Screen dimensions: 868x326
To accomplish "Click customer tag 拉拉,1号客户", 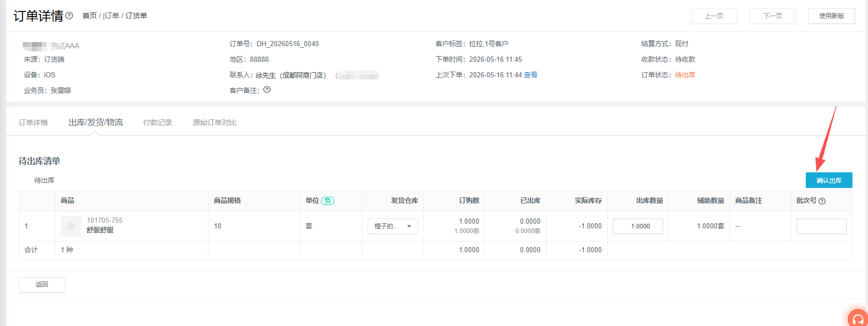I will 488,44.
